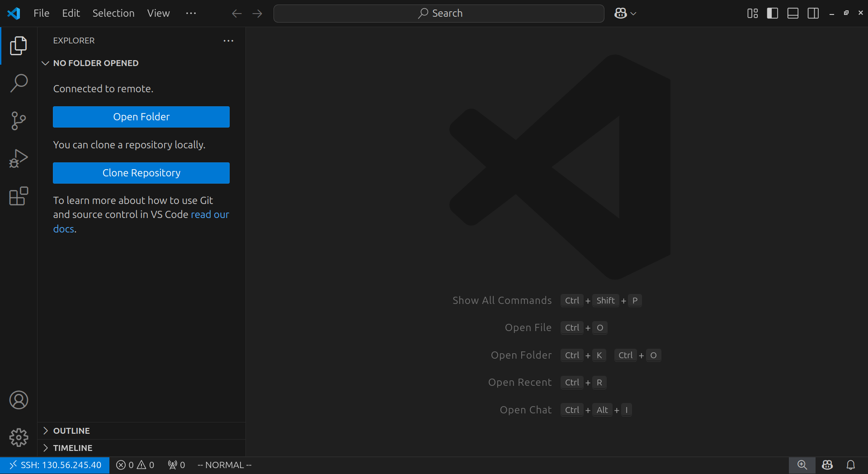Open the Run and Debug view
The image size is (868, 474).
19,158
